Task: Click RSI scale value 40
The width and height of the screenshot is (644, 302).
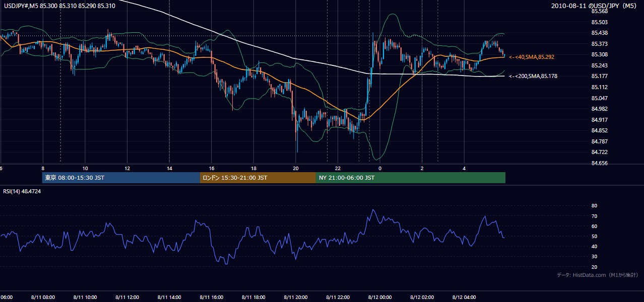Action: pyautogui.click(x=594, y=246)
